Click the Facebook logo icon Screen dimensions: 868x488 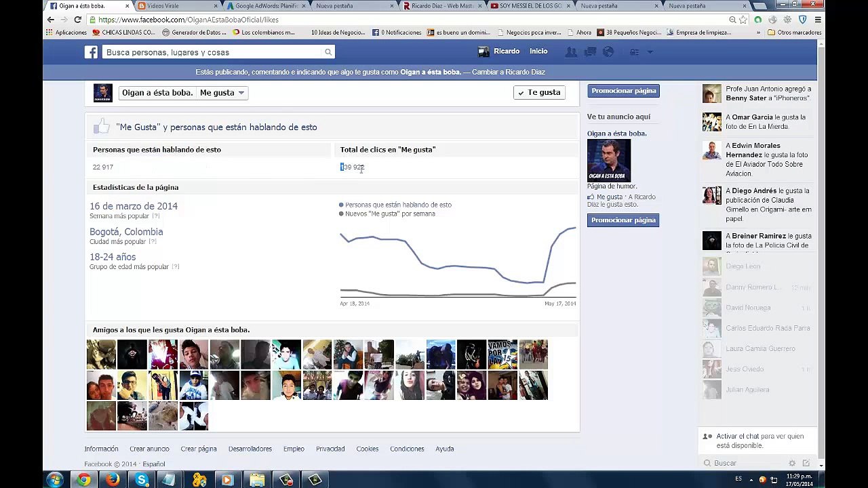(91, 52)
